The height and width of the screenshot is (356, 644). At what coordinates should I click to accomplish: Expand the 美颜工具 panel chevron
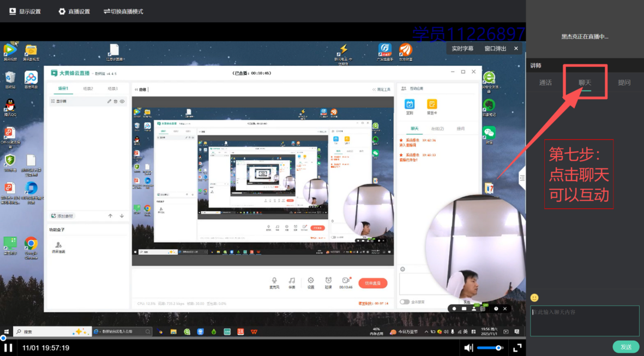374,89
